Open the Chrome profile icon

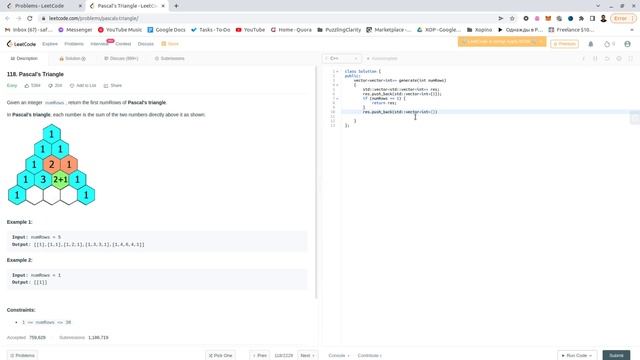603,18
